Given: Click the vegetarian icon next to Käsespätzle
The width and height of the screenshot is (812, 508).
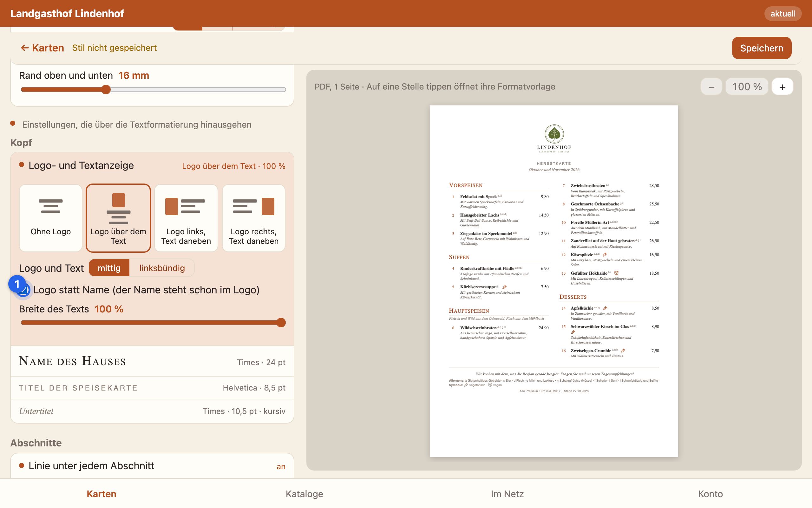Looking at the screenshot, I should (605, 255).
